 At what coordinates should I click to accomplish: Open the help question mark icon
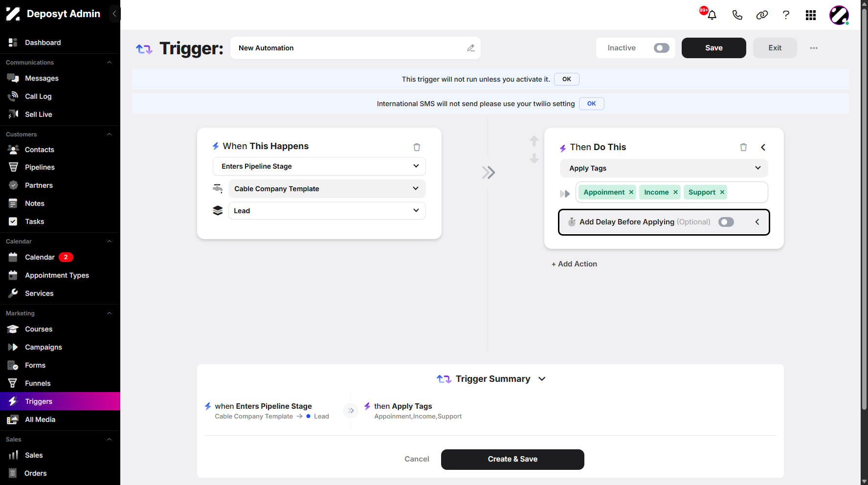tap(786, 15)
